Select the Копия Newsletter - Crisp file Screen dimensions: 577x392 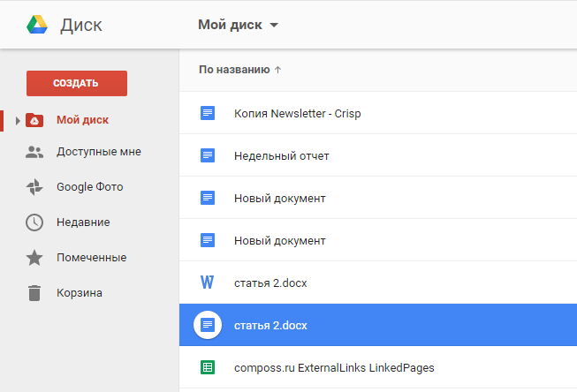pyautogui.click(x=378, y=113)
